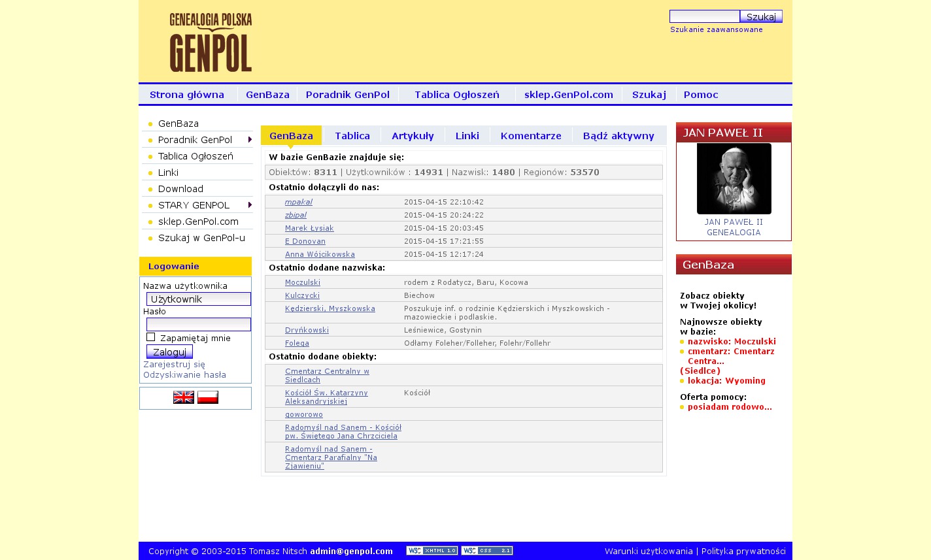
Task: Expand the Poradnik GenPol submenu arrow
Action: point(250,140)
